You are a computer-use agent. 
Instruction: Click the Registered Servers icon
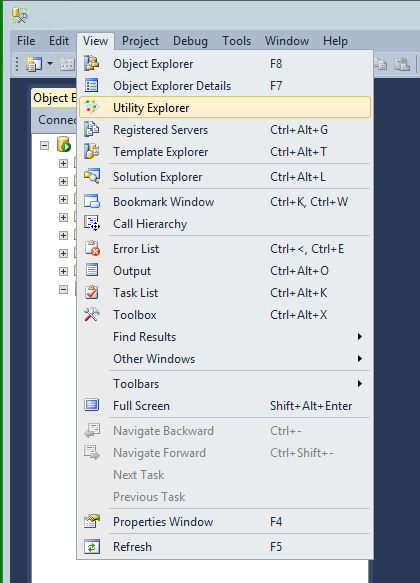pos(92,129)
